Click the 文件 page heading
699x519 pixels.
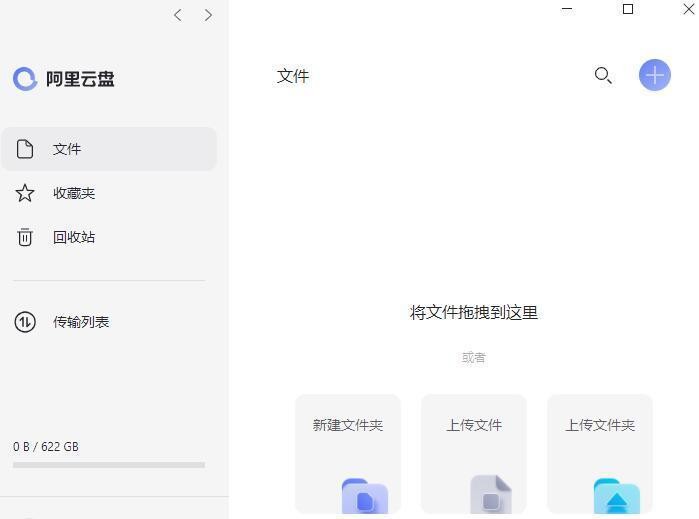click(x=293, y=76)
